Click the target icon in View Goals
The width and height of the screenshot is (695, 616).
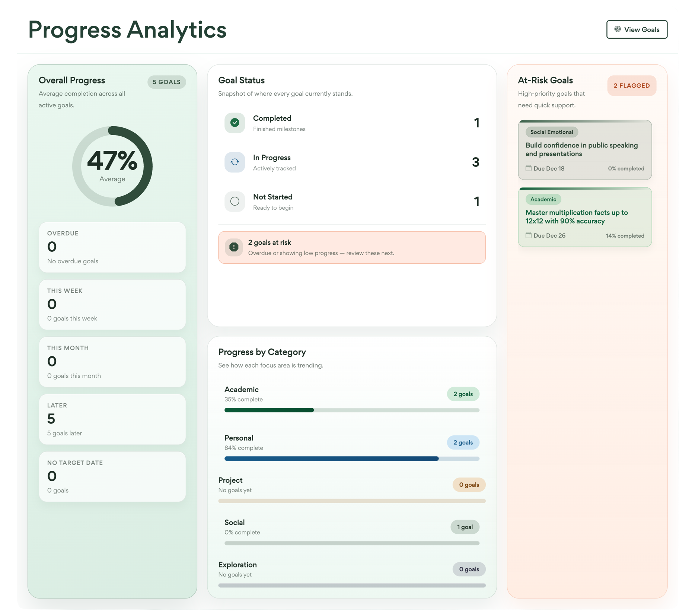[x=617, y=29]
